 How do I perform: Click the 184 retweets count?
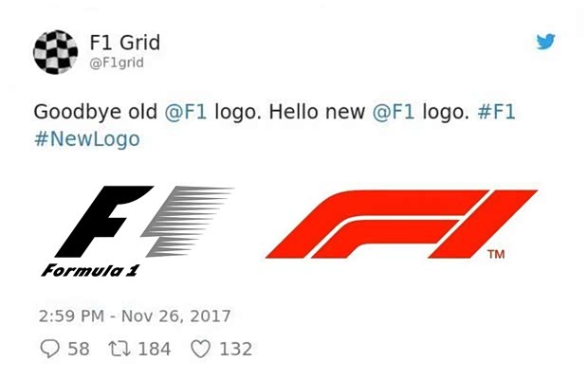(x=155, y=349)
